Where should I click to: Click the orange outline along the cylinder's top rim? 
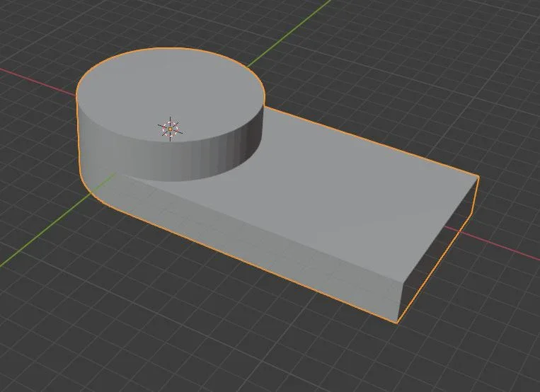tap(170, 49)
